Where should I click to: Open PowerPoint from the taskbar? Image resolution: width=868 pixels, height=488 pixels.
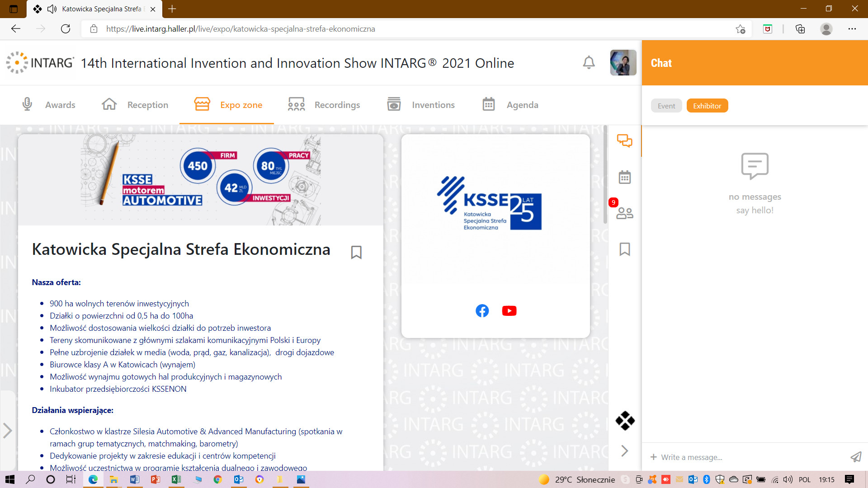156,479
